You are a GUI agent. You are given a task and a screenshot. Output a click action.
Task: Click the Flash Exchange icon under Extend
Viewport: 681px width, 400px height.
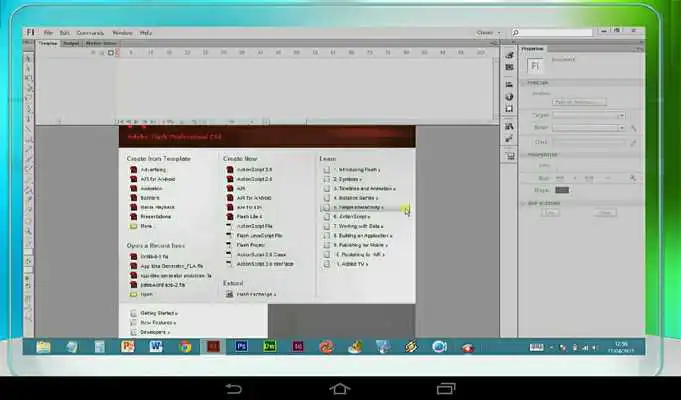pyautogui.click(x=229, y=294)
